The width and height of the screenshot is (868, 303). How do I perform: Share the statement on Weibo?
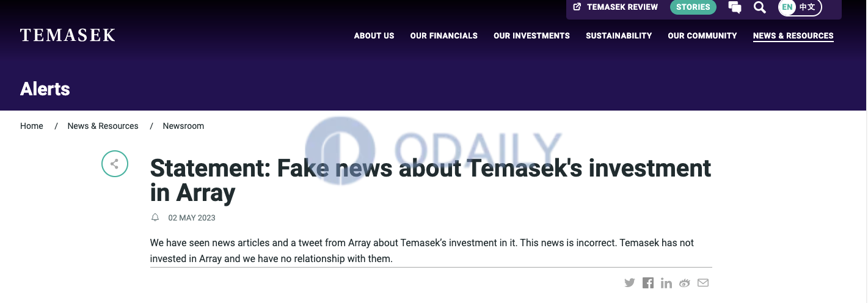coord(685,283)
